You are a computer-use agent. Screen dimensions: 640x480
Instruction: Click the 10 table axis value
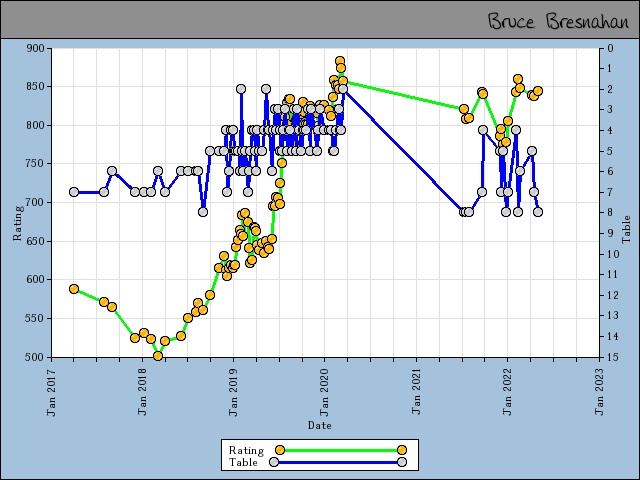click(x=613, y=254)
